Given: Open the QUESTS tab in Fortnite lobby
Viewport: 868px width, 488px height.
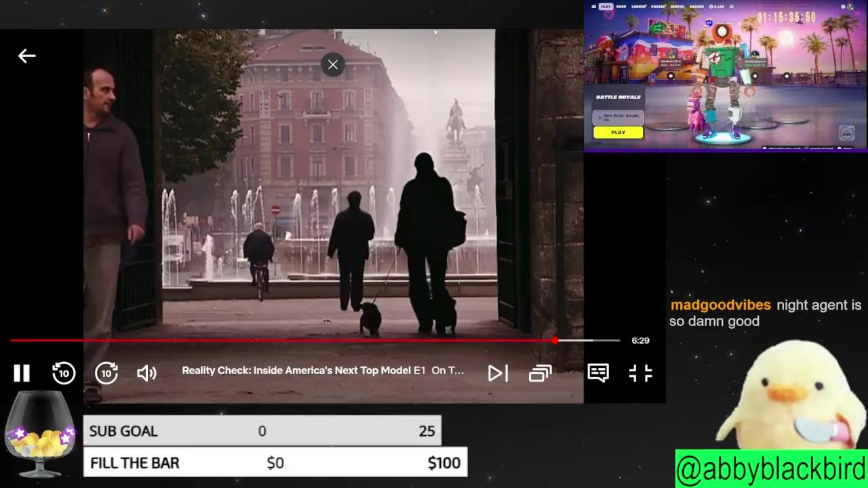Looking at the screenshot, I should [677, 7].
